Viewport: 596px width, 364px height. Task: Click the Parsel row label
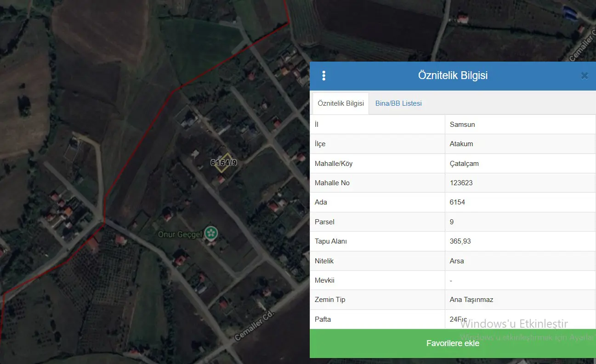324,222
